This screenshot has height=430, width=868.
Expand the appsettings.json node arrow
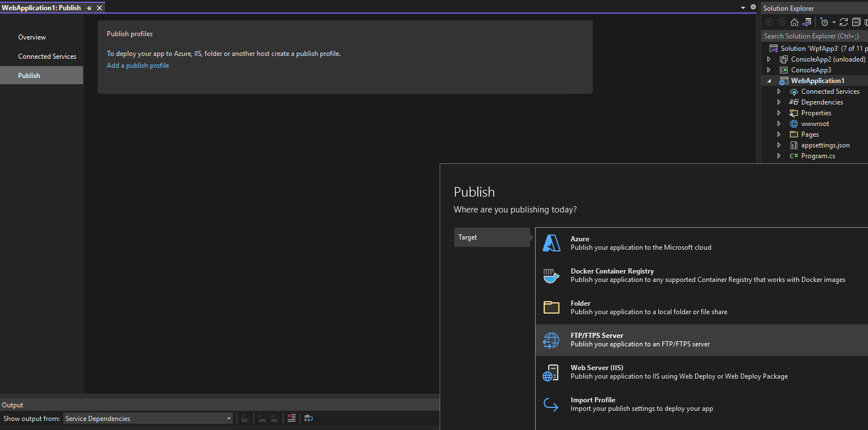click(779, 145)
